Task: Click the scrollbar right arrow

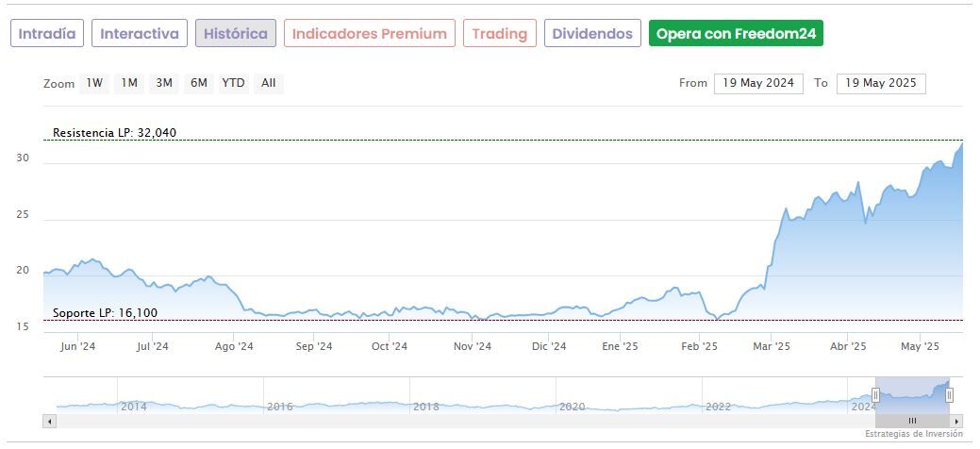Action: pyautogui.click(x=956, y=421)
